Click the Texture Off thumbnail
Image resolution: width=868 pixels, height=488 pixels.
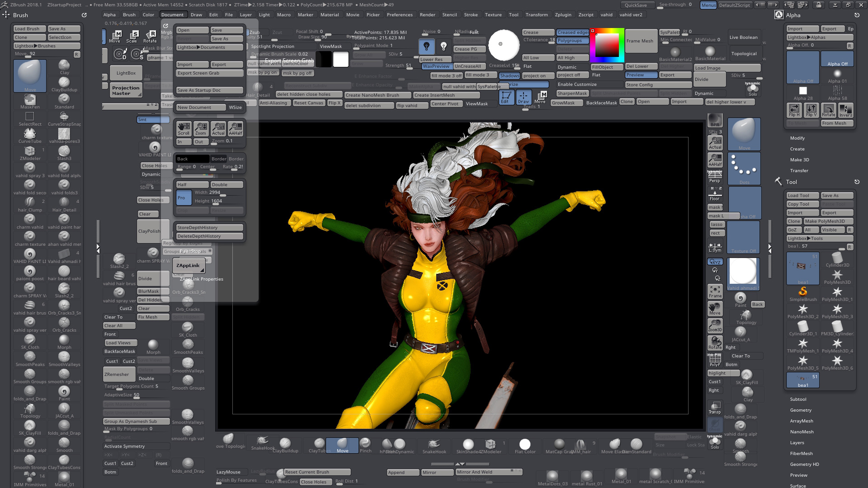pyautogui.click(x=743, y=238)
